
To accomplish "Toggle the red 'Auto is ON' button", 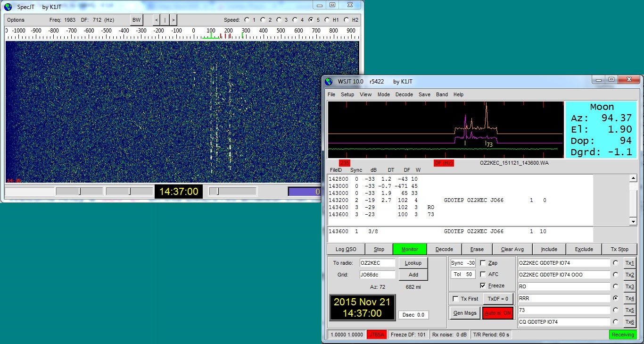I will pyautogui.click(x=498, y=313).
